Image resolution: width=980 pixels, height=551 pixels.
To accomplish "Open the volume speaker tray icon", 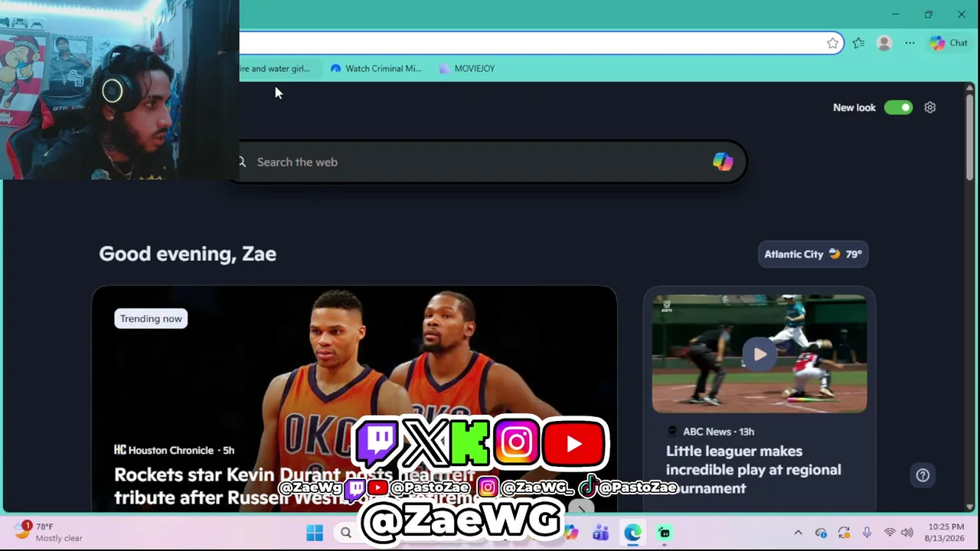I will coord(907,533).
